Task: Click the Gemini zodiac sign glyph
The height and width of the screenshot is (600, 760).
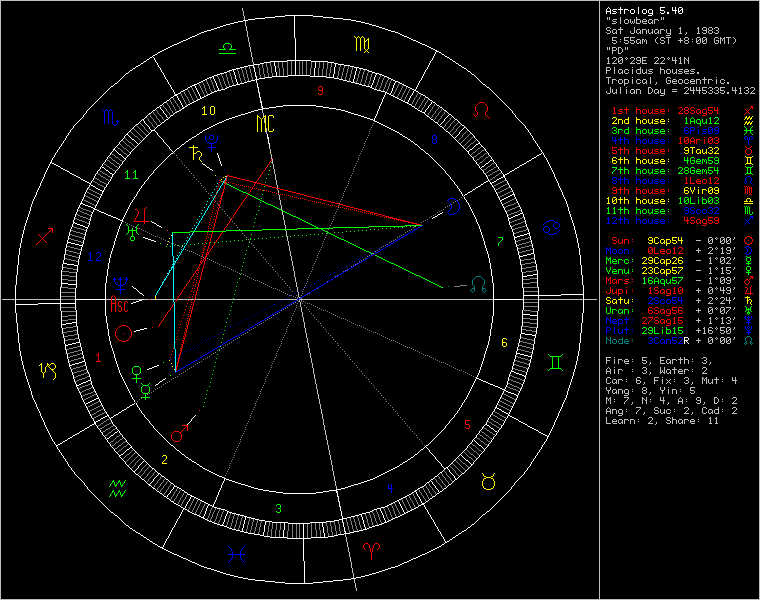Action: click(x=555, y=362)
